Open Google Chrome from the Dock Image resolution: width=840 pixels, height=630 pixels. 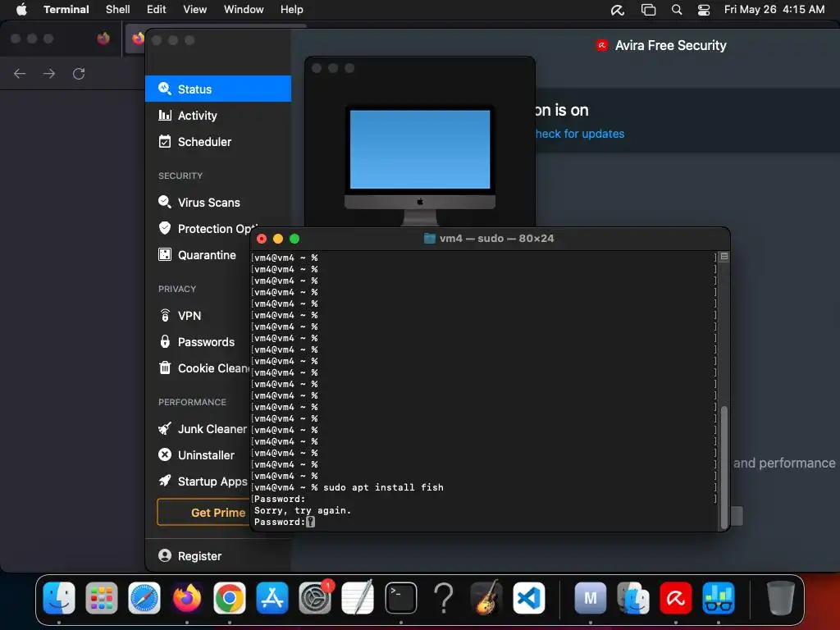pyautogui.click(x=230, y=598)
